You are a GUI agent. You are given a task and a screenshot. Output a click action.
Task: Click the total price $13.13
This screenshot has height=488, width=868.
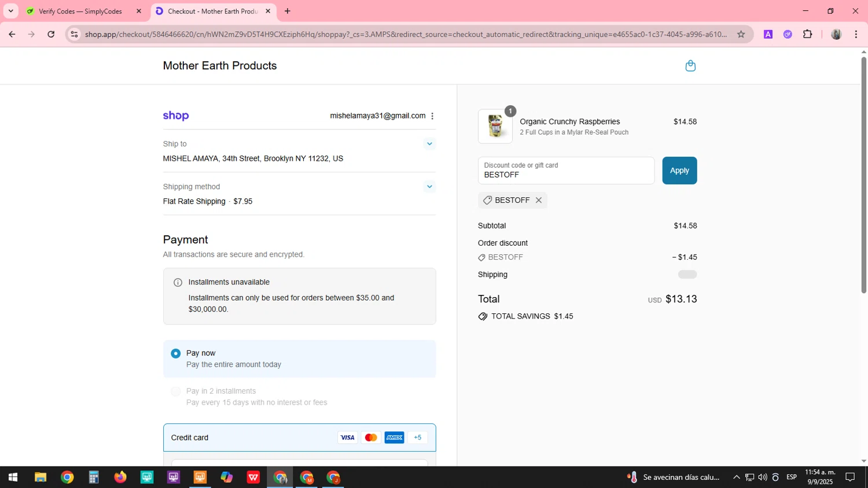[x=681, y=299]
